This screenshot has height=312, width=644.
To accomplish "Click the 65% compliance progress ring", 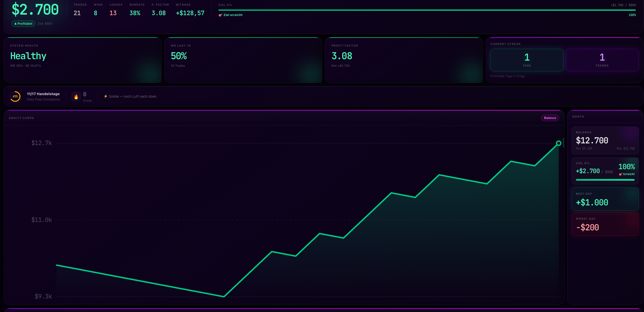I will pos(15,97).
